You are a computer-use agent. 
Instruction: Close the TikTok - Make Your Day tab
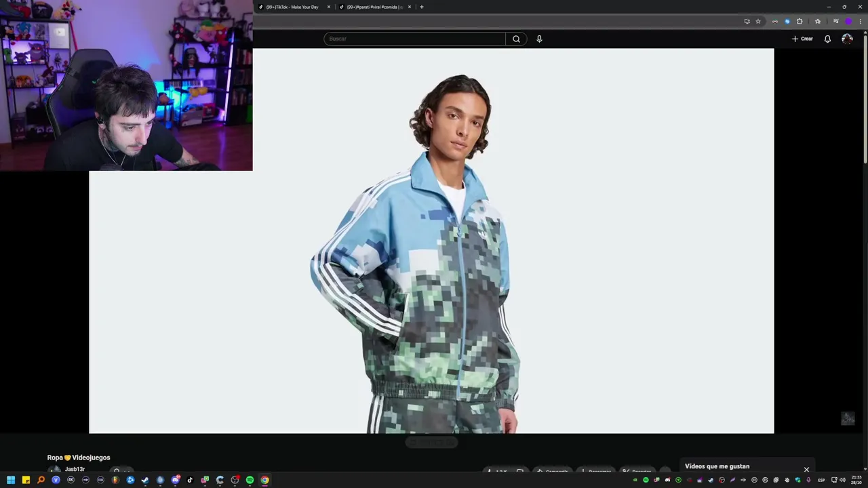pos(329,7)
